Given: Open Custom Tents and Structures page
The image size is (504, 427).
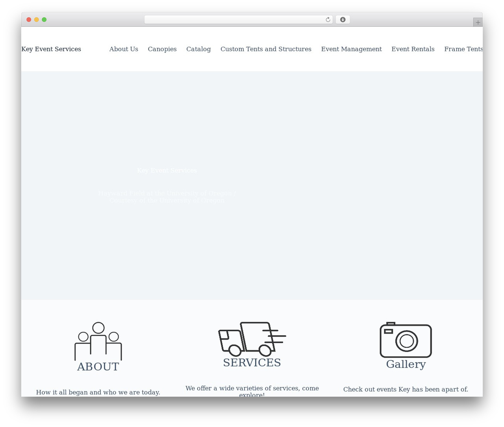Looking at the screenshot, I should (266, 49).
